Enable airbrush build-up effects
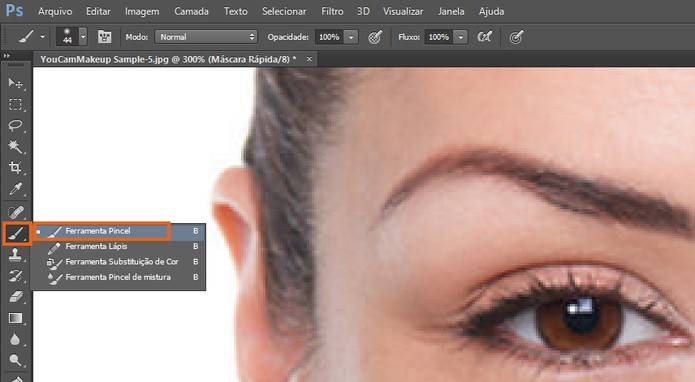695x382 pixels. pos(484,37)
